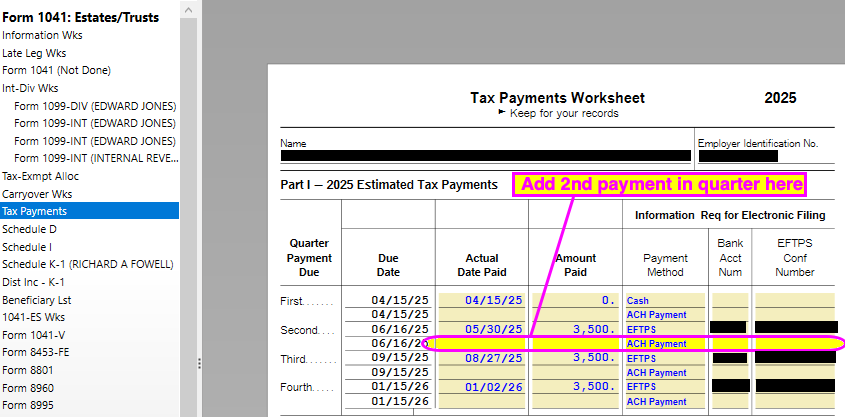Image resolution: width=845 pixels, height=417 pixels.
Task: Click the sidebar splitter handle
Action: 198,364
